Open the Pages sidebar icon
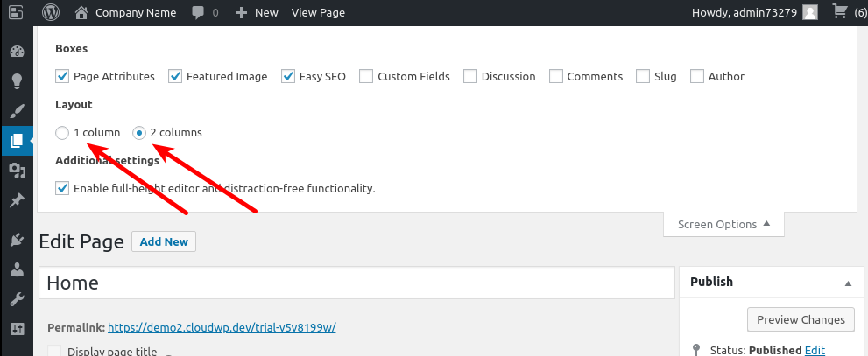Screen dimensions: 868x356 17,141
